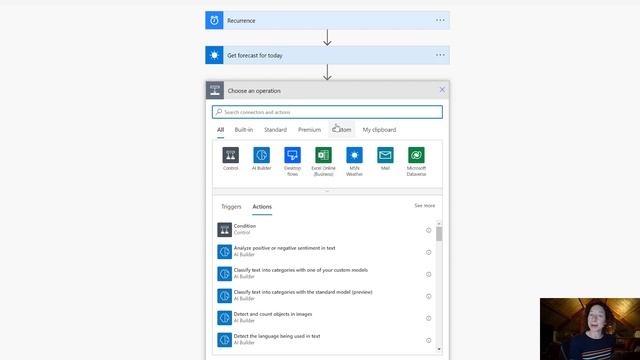The height and width of the screenshot is (360, 640).
Task: Select the Microsoft Dataverse connector icon
Action: click(416, 155)
